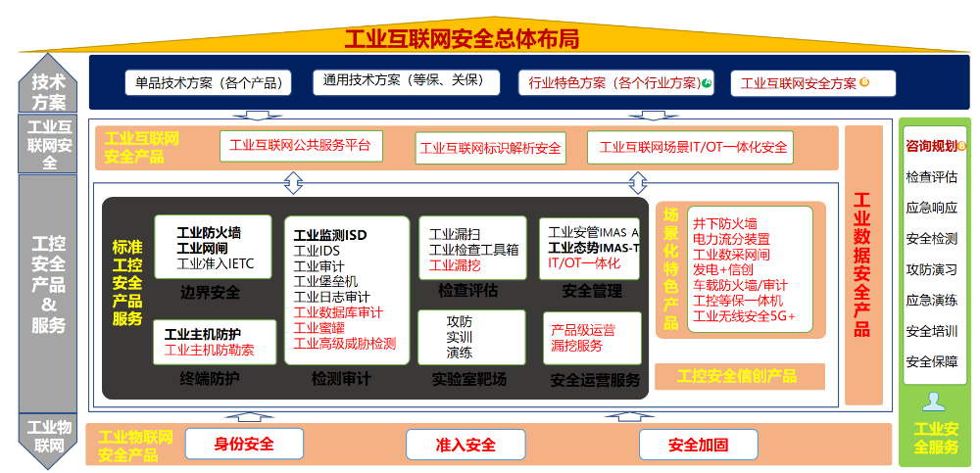Select the 安全加固 button
The height and width of the screenshot is (473, 980).
click(x=698, y=445)
